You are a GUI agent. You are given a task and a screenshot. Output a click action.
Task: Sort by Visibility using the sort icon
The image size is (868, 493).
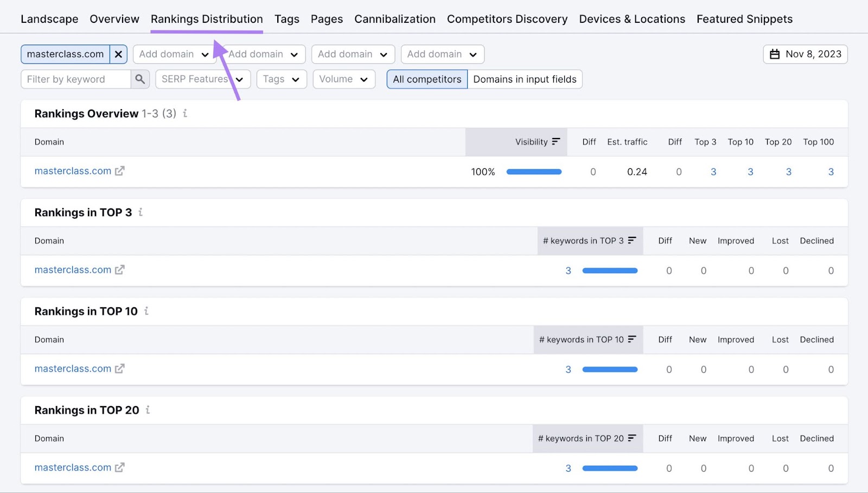tap(556, 142)
